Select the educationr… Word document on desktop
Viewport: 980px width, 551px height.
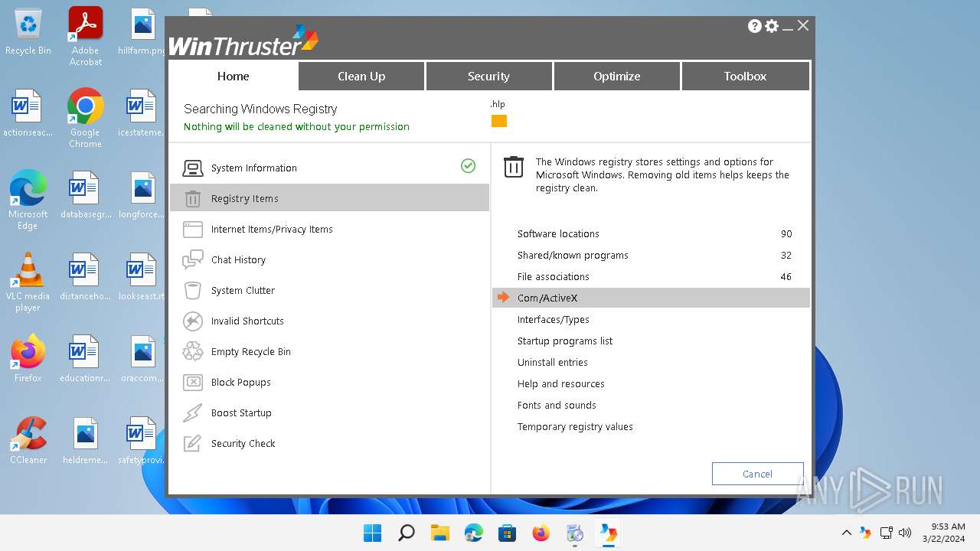click(86, 360)
